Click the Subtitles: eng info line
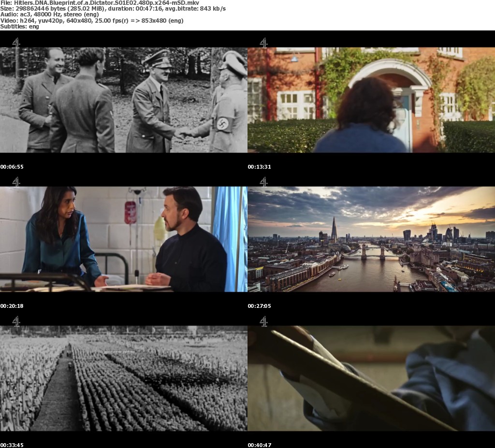Screen dimensions: 495x448 click(x=20, y=27)
